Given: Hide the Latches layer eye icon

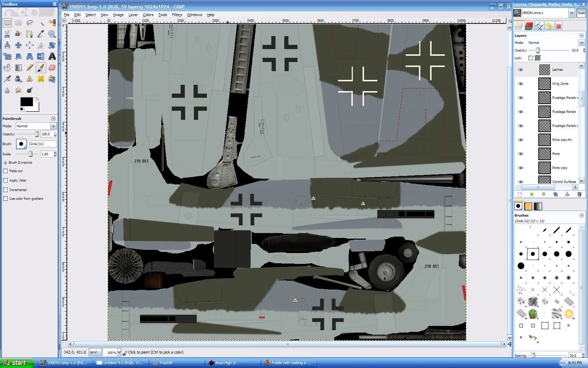Looking at the screenshot, I should [520, 70].
